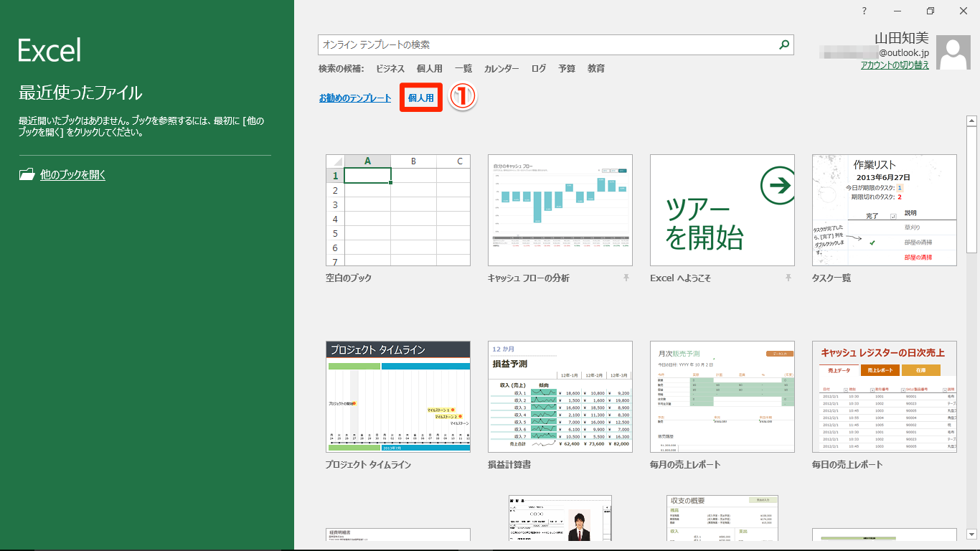980x551 pixels.
Task: Click the account avatar picture
Action: click(x=954, y=53)
